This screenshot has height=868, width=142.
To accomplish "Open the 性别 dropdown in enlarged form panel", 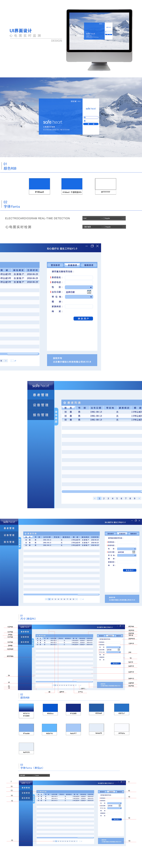I will pos(79,287).
